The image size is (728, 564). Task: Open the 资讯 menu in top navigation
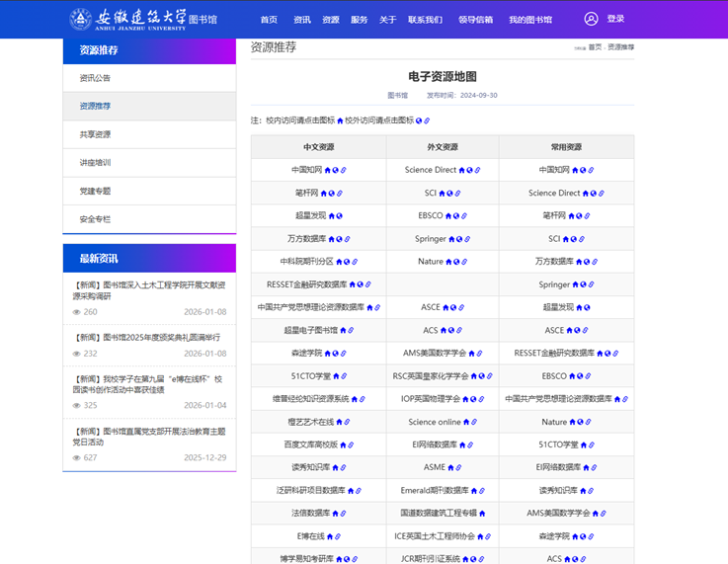(302, 20)
